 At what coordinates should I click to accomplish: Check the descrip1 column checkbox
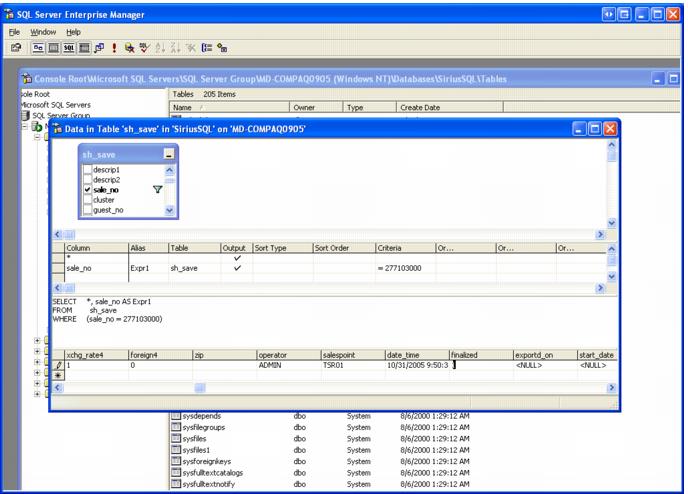[x=88, y=169]
